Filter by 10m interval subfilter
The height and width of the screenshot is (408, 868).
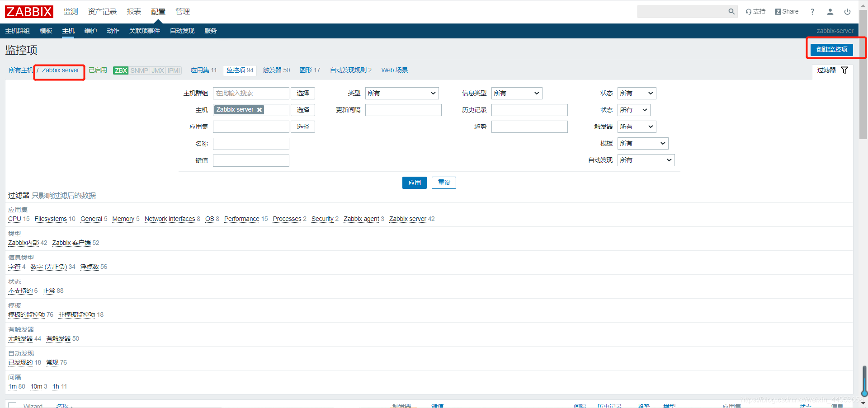click(36, 387)
